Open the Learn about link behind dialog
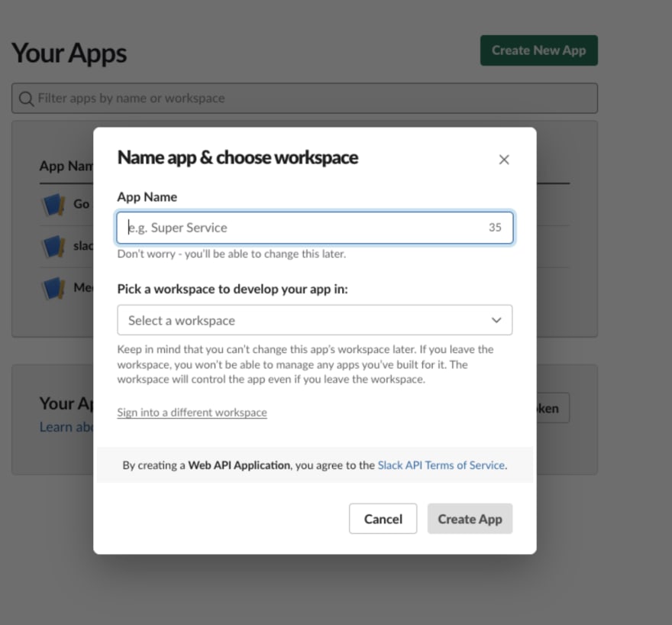Viewport: 672px width, 625px height. [66, 427]
